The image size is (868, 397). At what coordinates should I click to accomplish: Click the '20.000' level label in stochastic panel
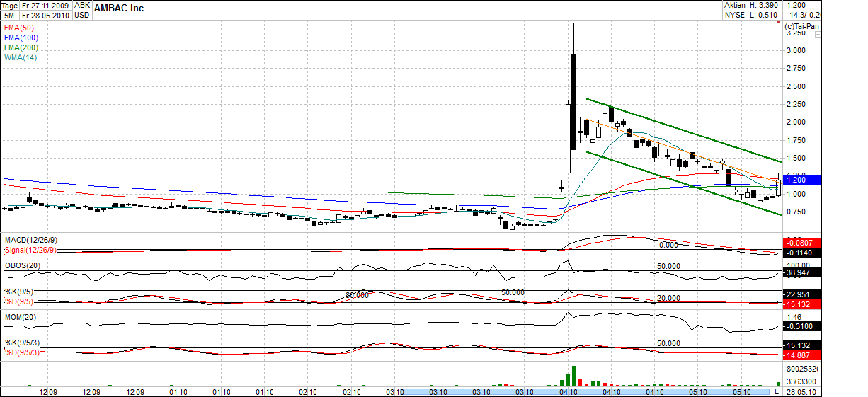point(670,299)
